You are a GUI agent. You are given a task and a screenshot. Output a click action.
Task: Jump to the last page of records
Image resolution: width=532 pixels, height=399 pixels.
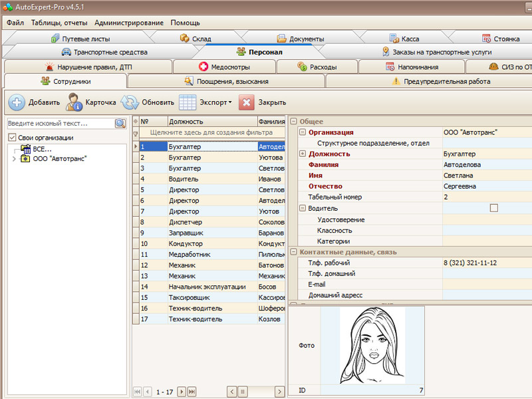192,392
